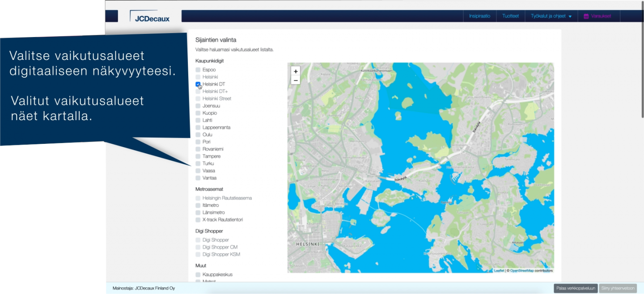Check the Joensuu checkbox

(x=198, y=106)
